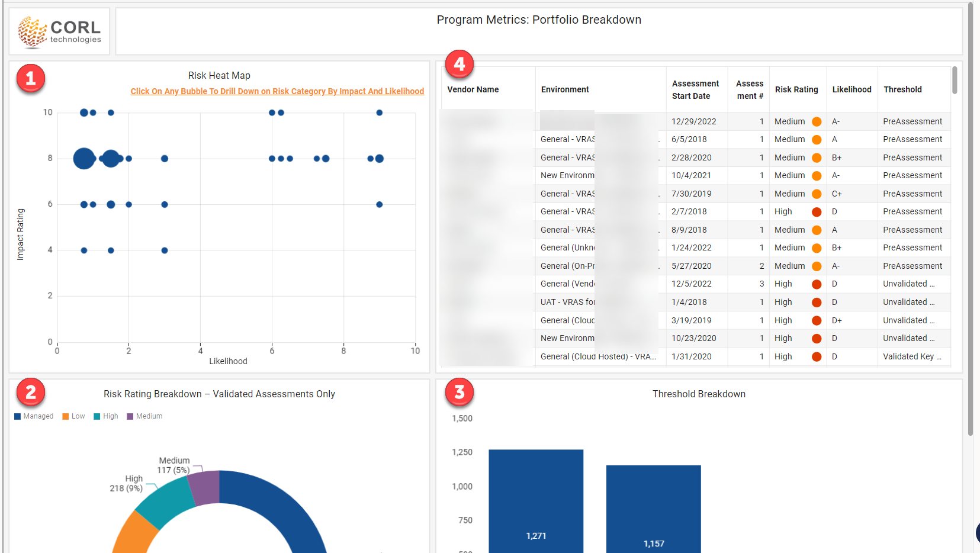
Task: Click the bubble at likelihood 1.5, impact 4
Action: [x=111, y=250]
